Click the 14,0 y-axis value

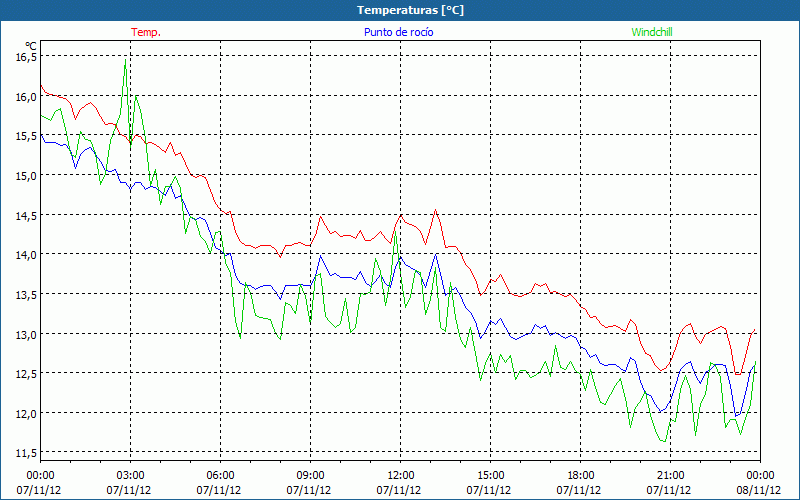(x=25, y=254)
